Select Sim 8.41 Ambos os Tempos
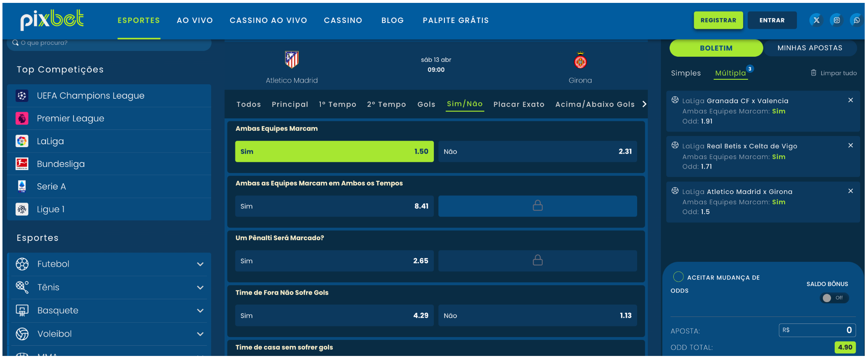The width and height of the screenshot is (868, 358). 334,206
